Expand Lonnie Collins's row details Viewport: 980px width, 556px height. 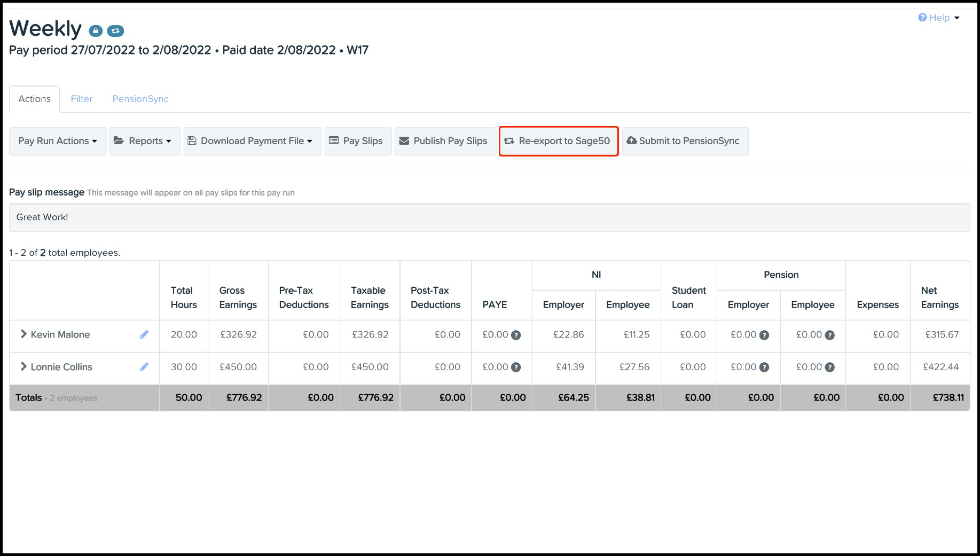click(23, 367)
